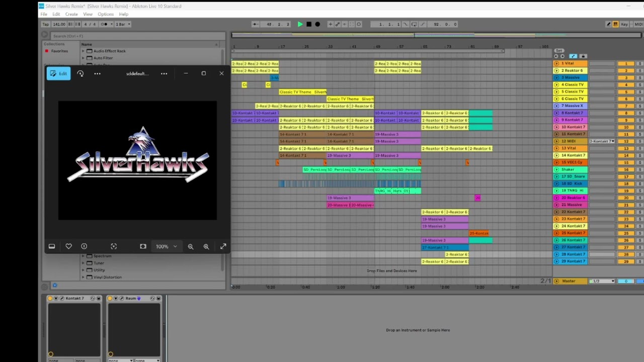The width and height of the screenshot is (644, 362).
Task: Click the Stop button in transport
Action: point(309,24)
